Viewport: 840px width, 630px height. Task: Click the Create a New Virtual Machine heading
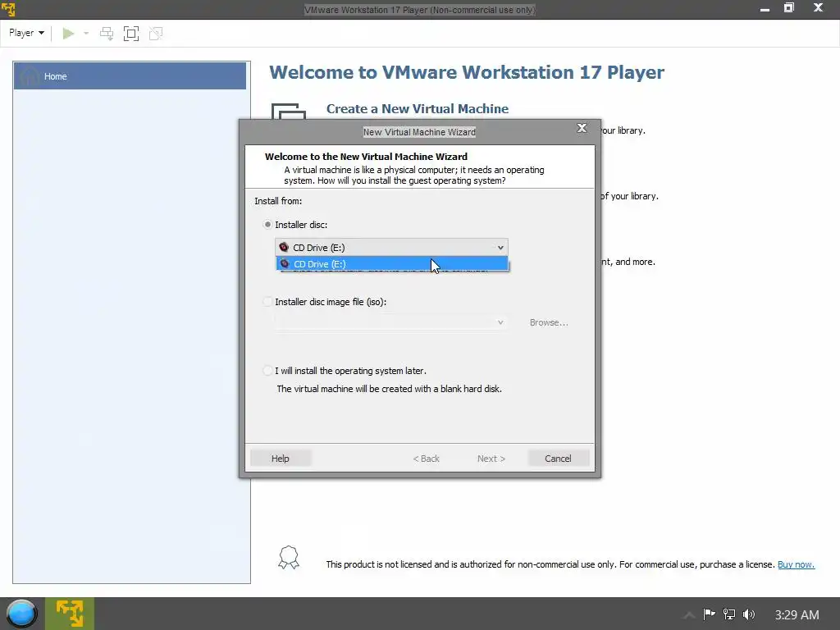coord(418,109)
